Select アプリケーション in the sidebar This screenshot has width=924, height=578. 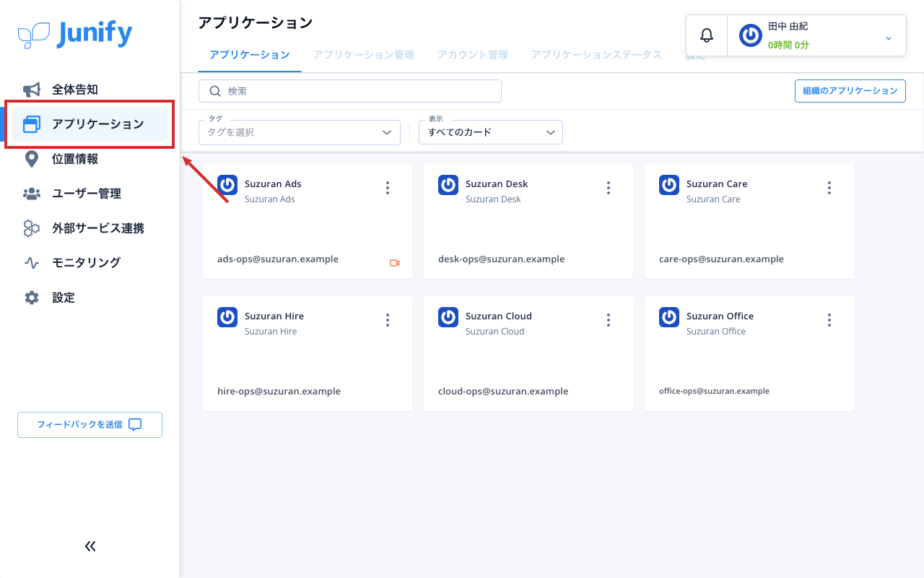click(x=90, y=124)
